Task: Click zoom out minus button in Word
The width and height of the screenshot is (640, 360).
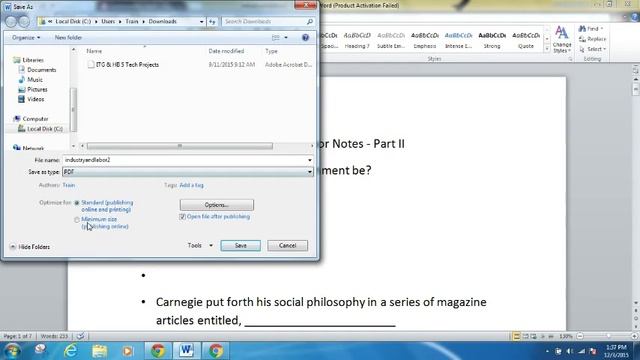Action: click(580, 336)
